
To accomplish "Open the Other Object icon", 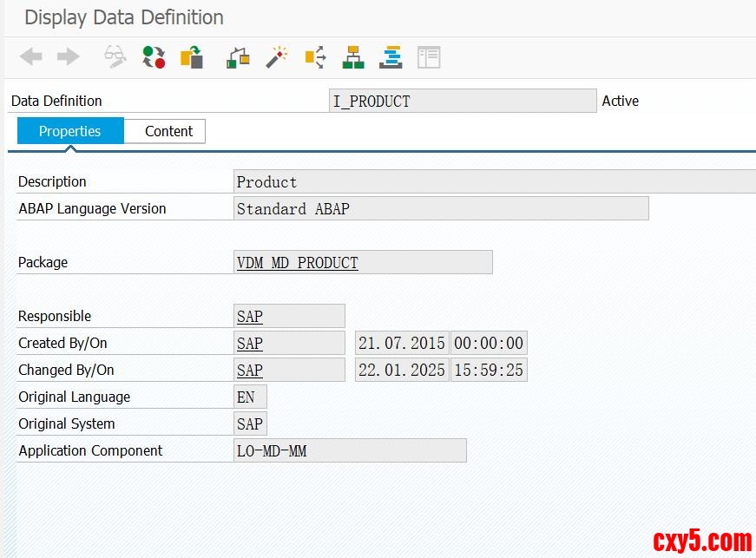I will tap(192, 57).
